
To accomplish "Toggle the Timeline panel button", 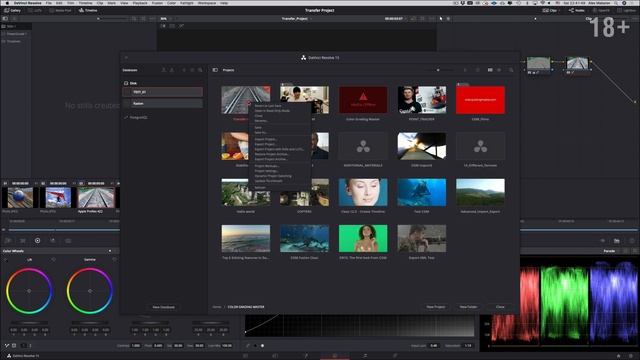I will tap(88, 10).
